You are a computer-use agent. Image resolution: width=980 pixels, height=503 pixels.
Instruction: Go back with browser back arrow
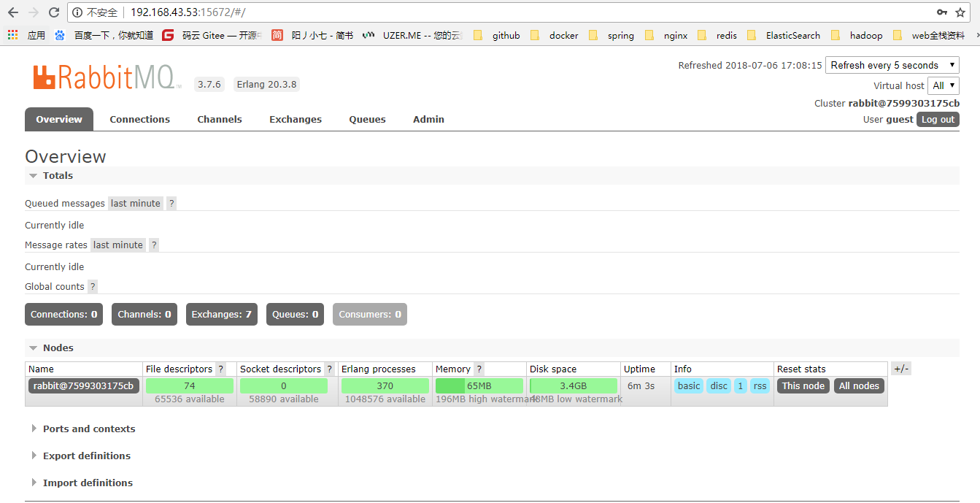[12, 12]
